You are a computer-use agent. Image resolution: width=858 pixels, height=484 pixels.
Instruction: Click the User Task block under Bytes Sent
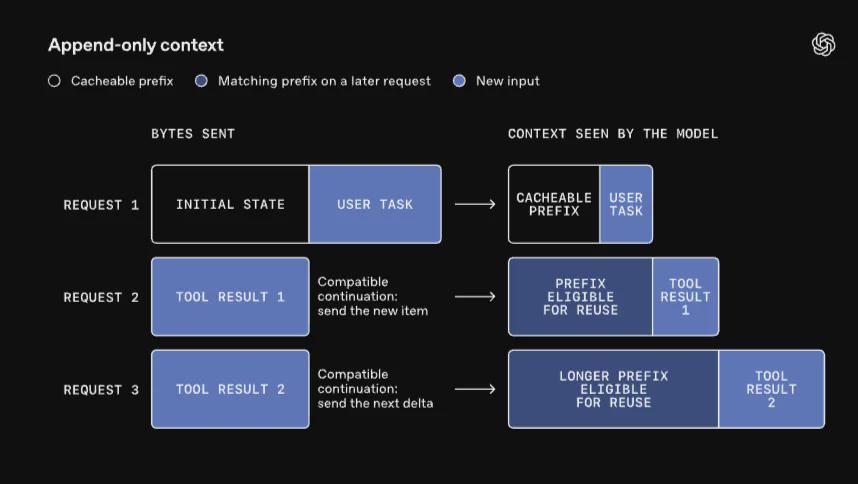click(375, 204)
